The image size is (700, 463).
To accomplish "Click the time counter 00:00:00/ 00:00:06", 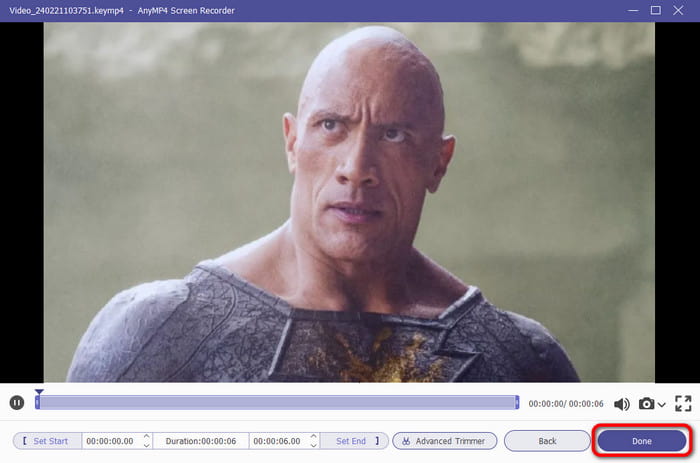I will click(x=566, y=404).
